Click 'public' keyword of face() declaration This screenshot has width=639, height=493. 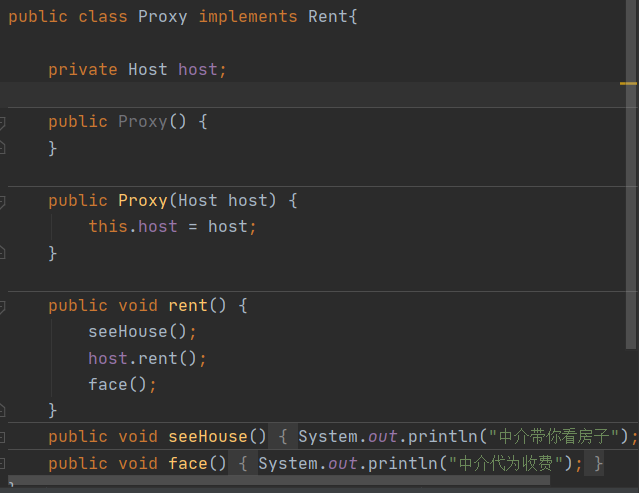78,464
